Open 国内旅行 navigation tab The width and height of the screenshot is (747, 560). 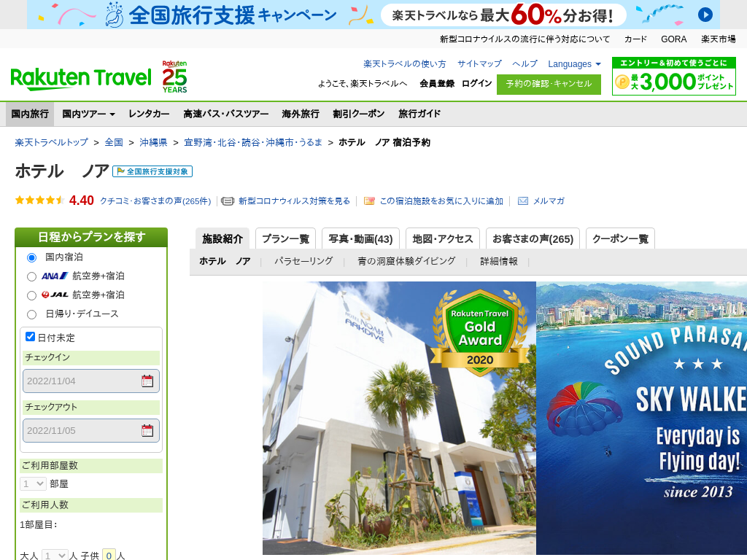(x=30, y=114)
